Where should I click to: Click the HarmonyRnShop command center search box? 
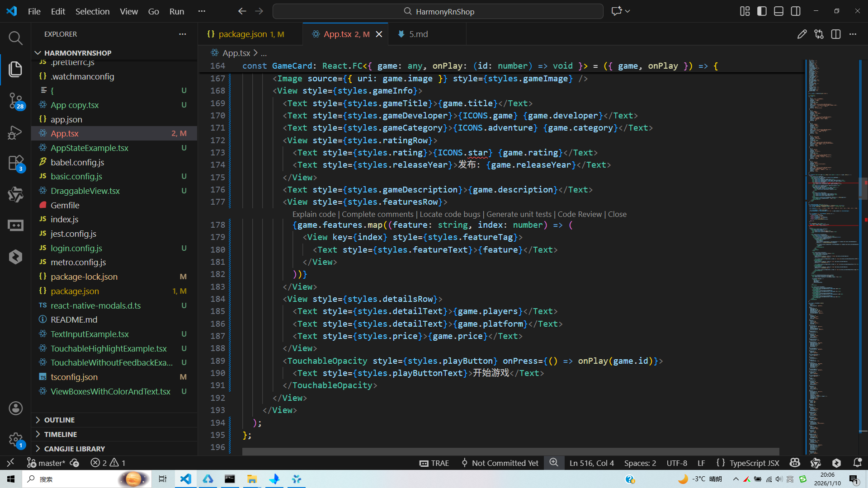coord(438,11)
